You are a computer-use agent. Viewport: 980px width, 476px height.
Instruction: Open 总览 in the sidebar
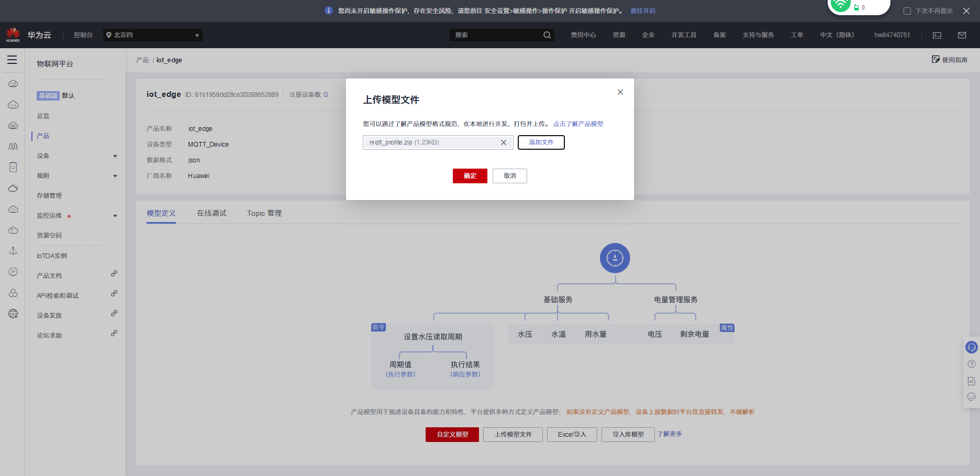pos(43,116)
